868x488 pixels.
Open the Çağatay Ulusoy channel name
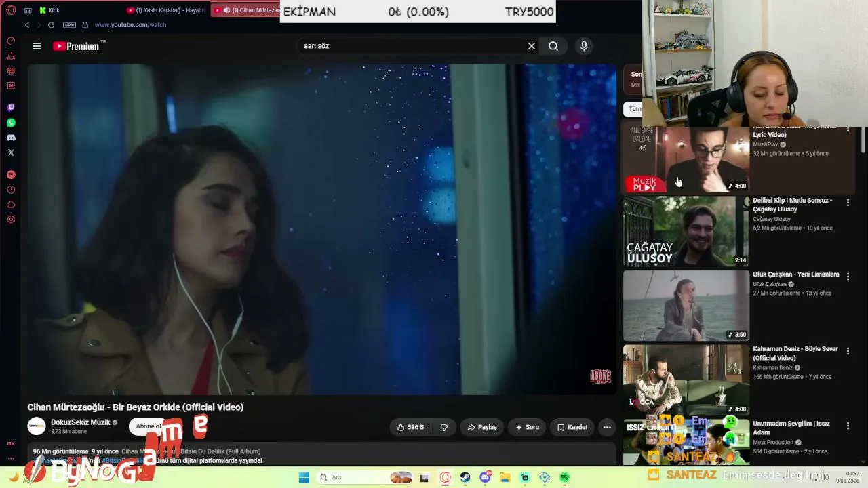tap(772, 219)
